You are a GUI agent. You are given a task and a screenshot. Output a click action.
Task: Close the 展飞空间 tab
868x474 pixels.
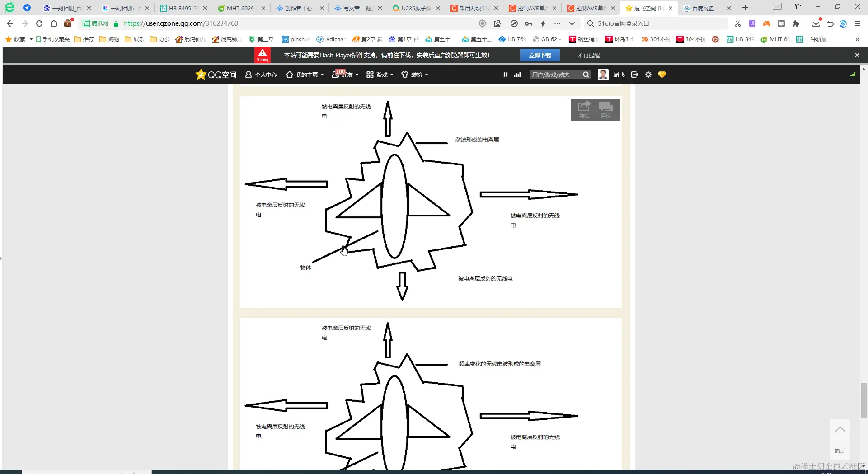(x=671, y=8)
